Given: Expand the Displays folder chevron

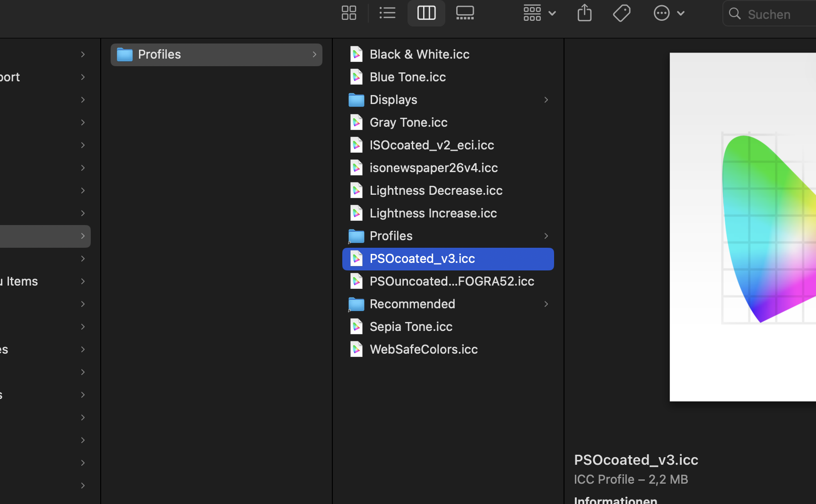Looking at the screenshot, I should (x=546, y=100).
